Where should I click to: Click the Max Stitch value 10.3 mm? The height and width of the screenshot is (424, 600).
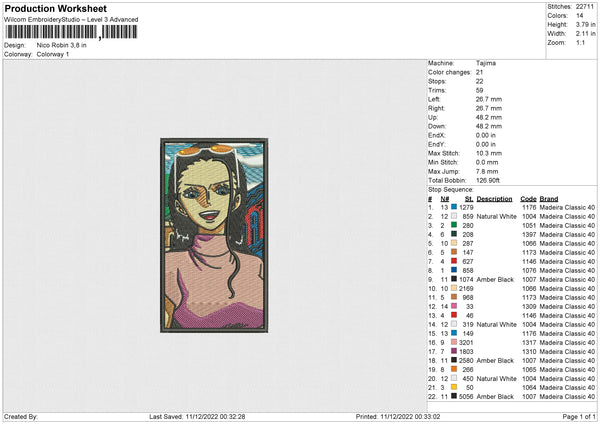click(x=489, y=153)
